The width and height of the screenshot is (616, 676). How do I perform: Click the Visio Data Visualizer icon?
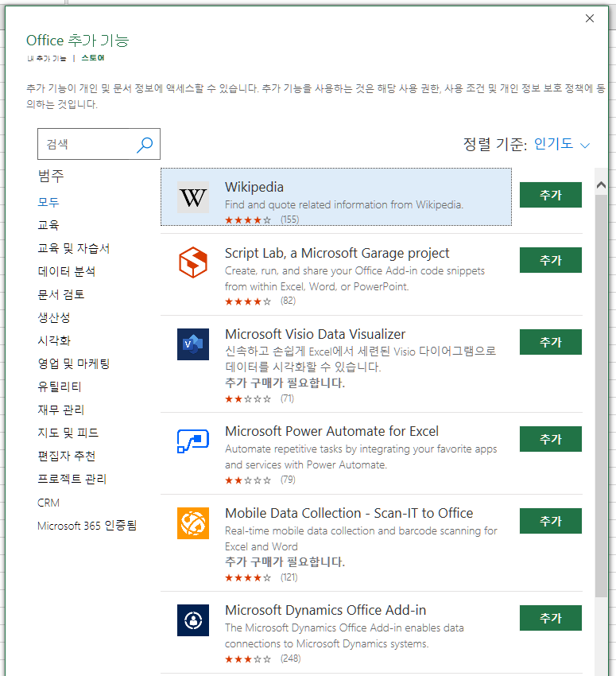coord(193,344)
